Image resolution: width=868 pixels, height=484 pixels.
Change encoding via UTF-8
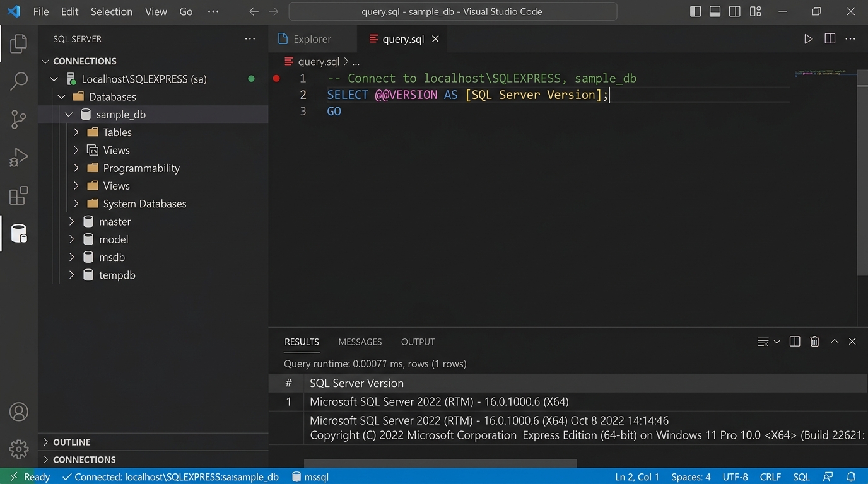(x=736, y=477)
